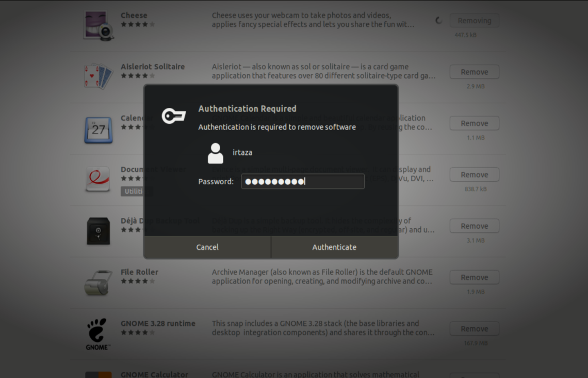This screenshot has height=378, width=588.
Task: Click the Cheese star rating
Action: click(138, 24)
